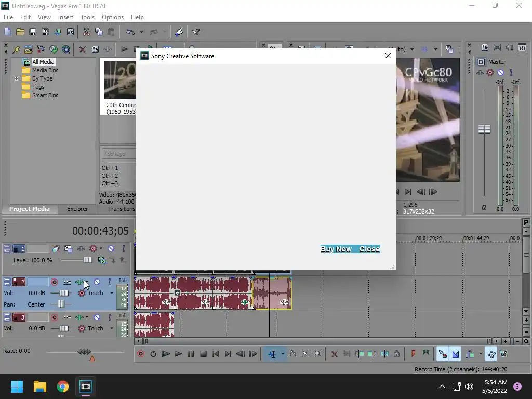The image size is (532, 399).
Task: Select All Media in the media tree
Action: (x=43, y=62)
